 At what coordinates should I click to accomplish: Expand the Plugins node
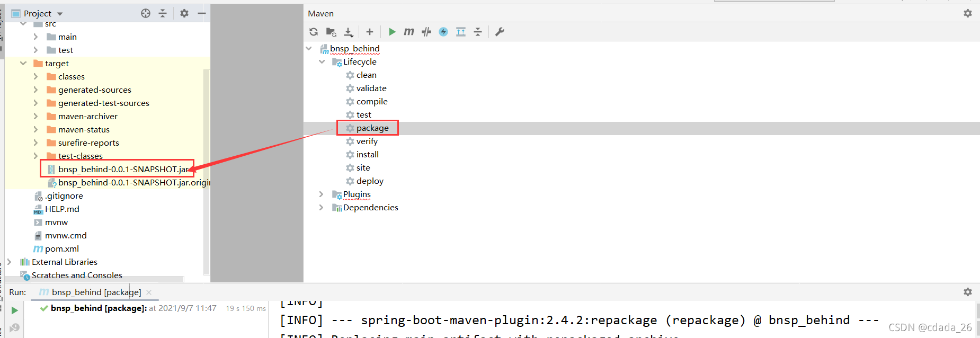(x=321, y=194)
